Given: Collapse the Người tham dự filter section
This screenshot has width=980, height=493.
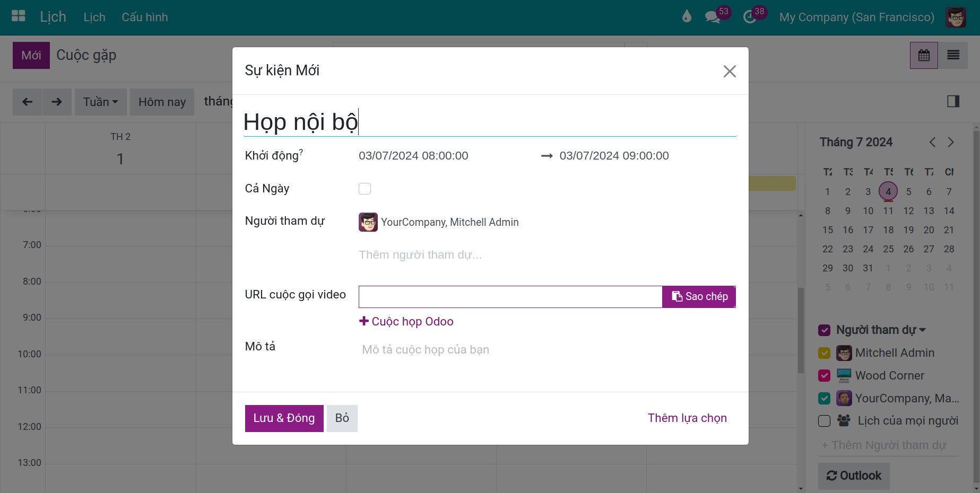Looking at the screenshot, I should click(881, 330).
